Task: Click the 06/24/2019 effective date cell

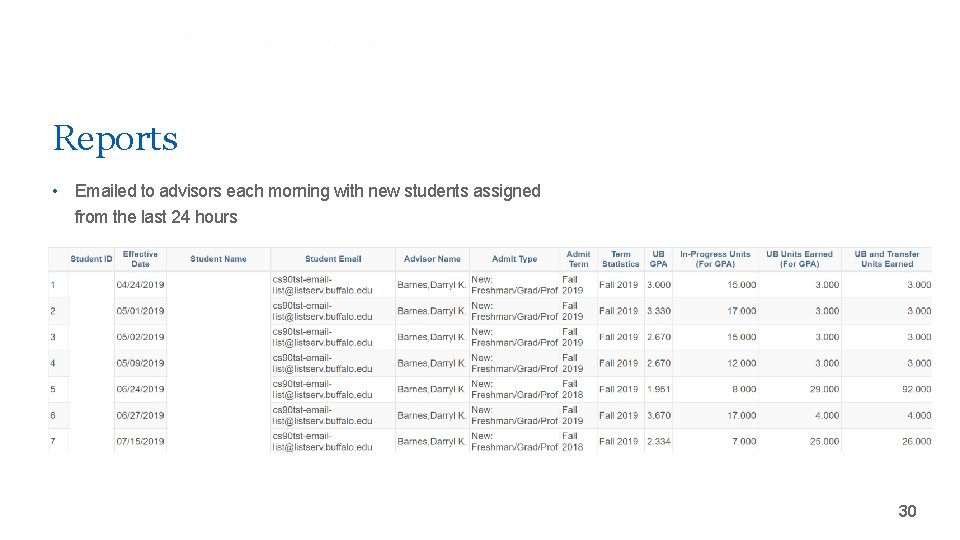Action: pyautogui.click(x=141, y=389)
